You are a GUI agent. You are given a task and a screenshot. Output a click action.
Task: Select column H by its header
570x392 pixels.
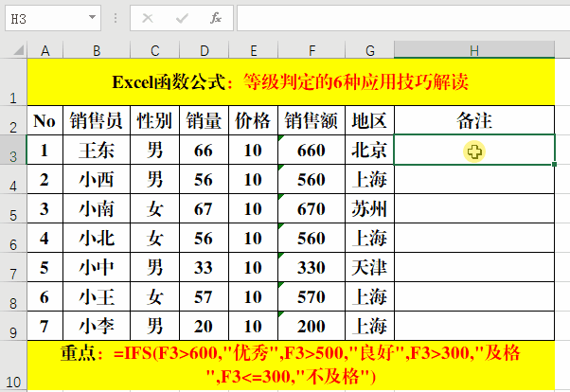(x=474, y=49)
